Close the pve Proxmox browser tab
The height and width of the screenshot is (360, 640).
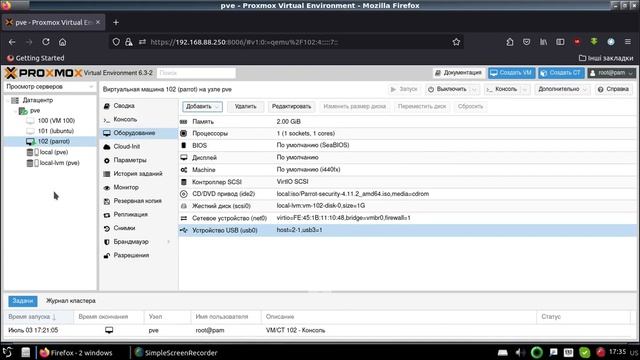pos(98,22)
